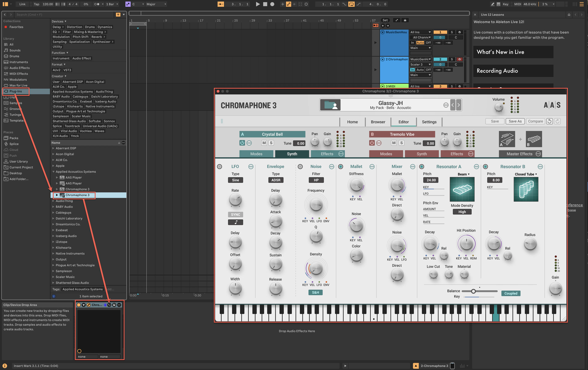Click the Tap tempo button
The image size is (588, 370).
36,4
